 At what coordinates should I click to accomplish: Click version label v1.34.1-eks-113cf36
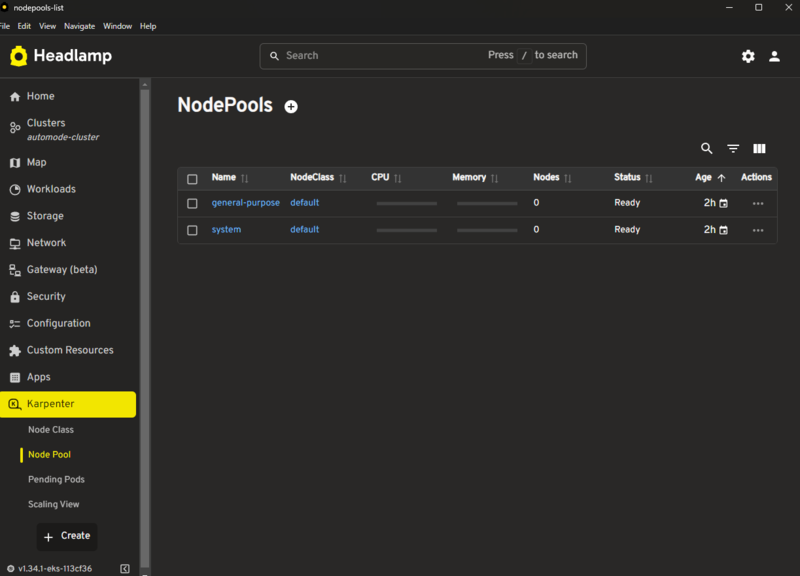[x=55, y=568]
